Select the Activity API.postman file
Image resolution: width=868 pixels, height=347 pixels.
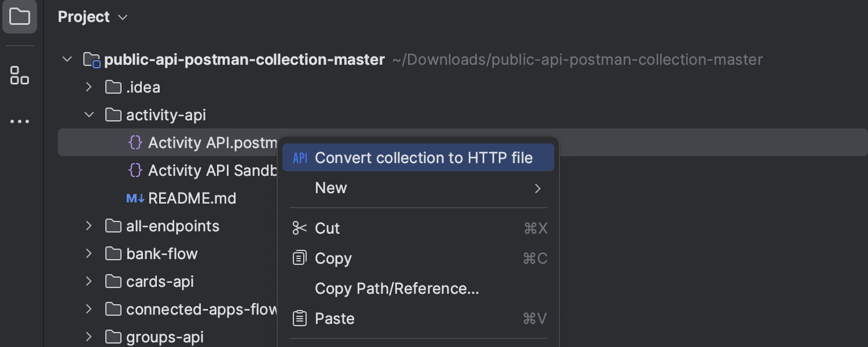click(213, 143)
